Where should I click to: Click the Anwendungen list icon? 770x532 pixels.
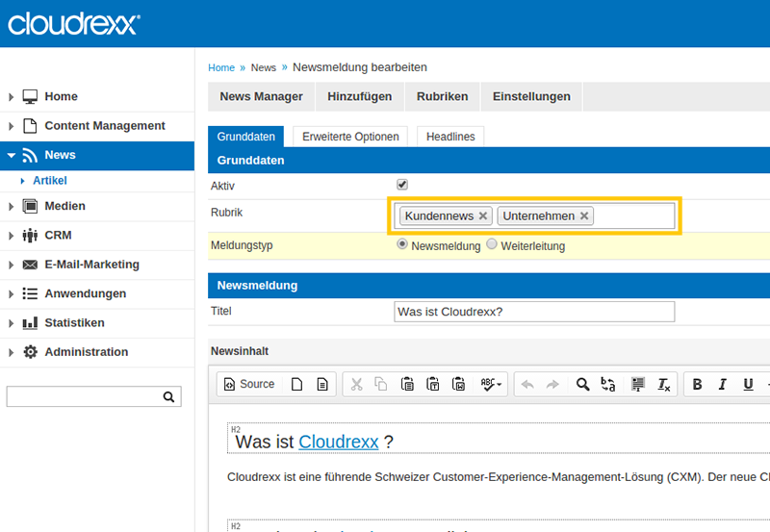point(30,293)
